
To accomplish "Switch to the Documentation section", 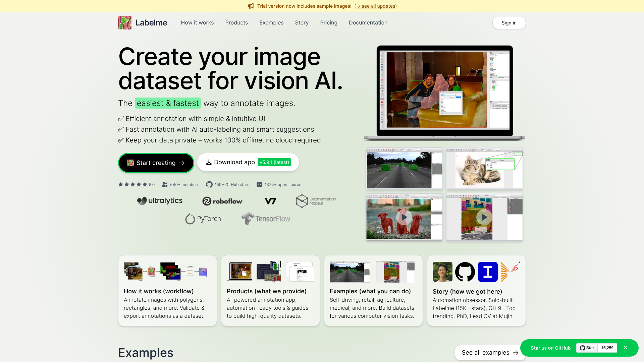I will 368,22.
